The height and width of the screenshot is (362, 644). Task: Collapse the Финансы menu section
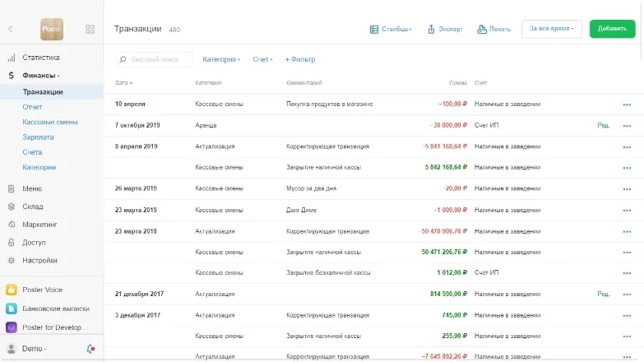(41, 75)
